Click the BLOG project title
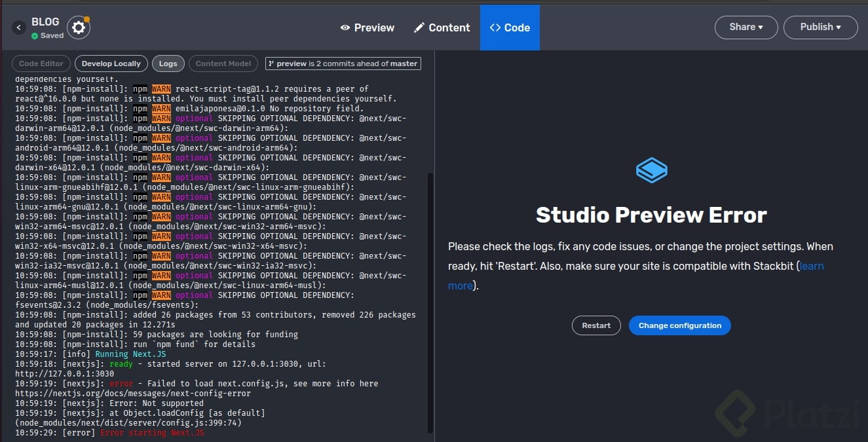 point(45,22)
